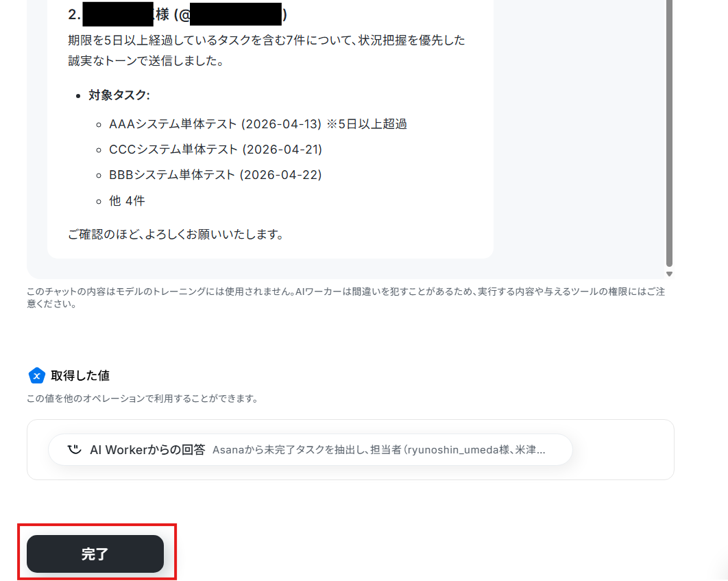Click the 完了 button
Screen dimensions: 728x581
click(95, 554)
